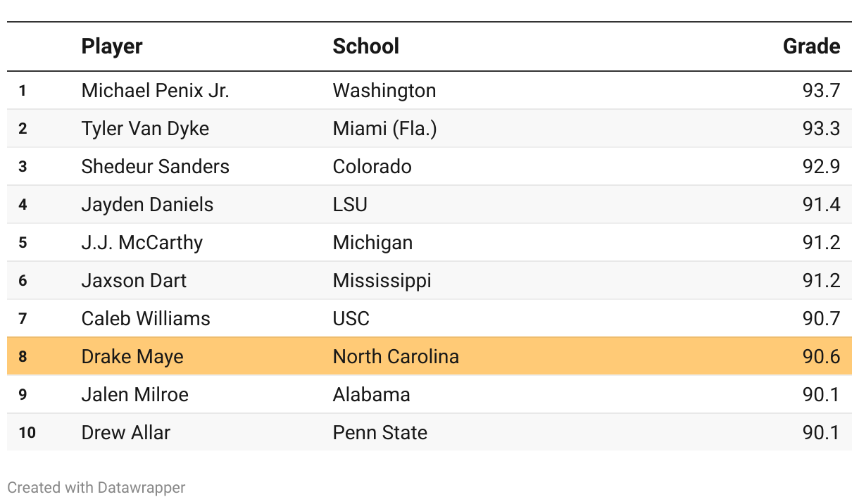Viewport: 859px width, 504px height.
Task: Click rank number 10
Action: click(x=27, y=433)
